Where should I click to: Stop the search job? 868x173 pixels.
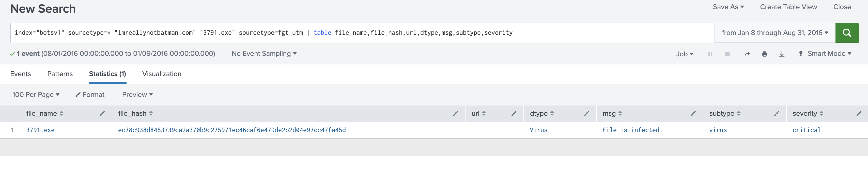point(727,54)
